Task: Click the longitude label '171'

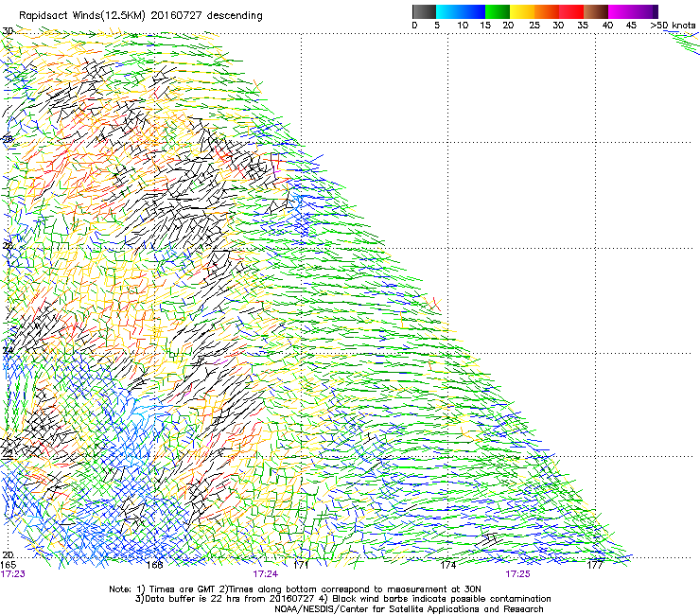Action: tap(301, 565)
